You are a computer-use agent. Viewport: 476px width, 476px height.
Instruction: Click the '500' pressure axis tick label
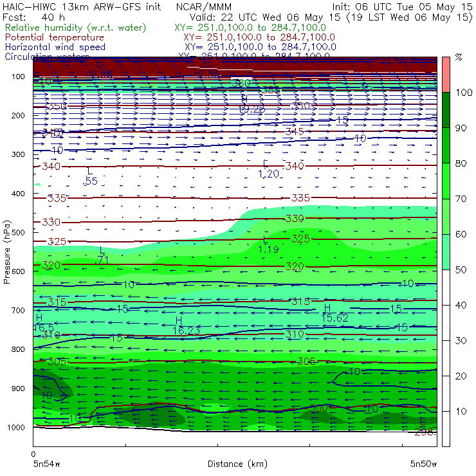(18, 232)
